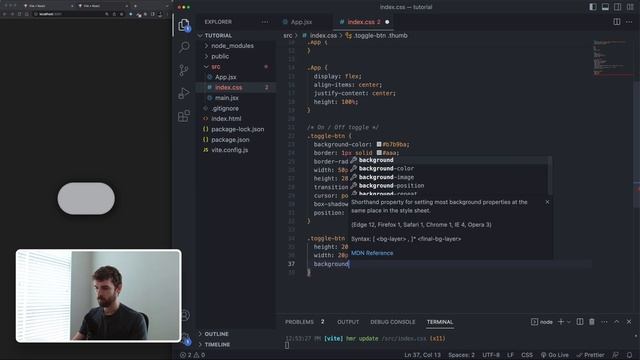
Task: Open vite.config.js in the file explorer
Action: 236,150
